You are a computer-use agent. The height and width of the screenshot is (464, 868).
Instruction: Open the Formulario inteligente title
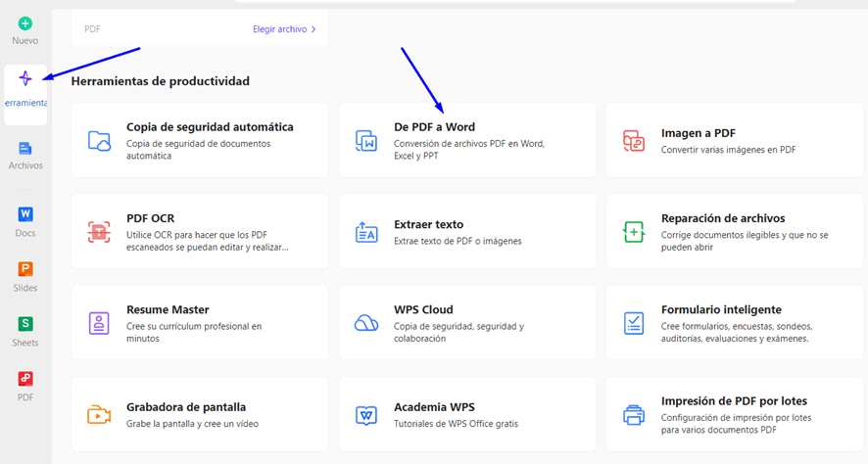[721, 309]
